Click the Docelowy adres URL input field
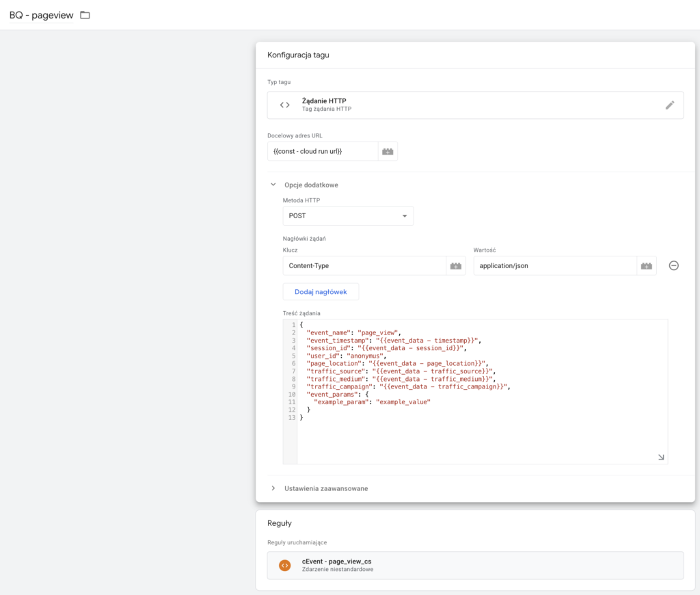 tap(323, 151)
